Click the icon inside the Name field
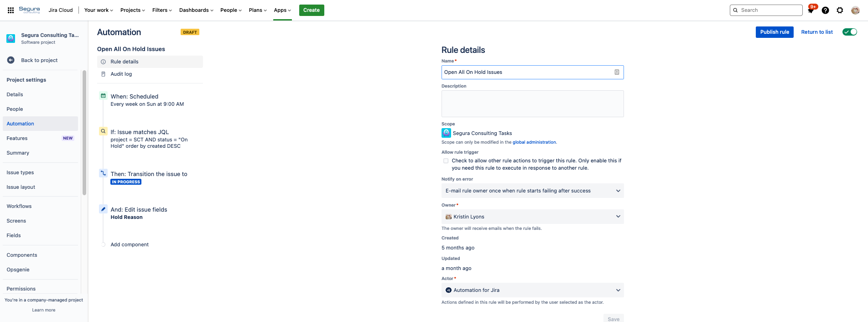Viewport: 868px width, 322px height. 617,72
